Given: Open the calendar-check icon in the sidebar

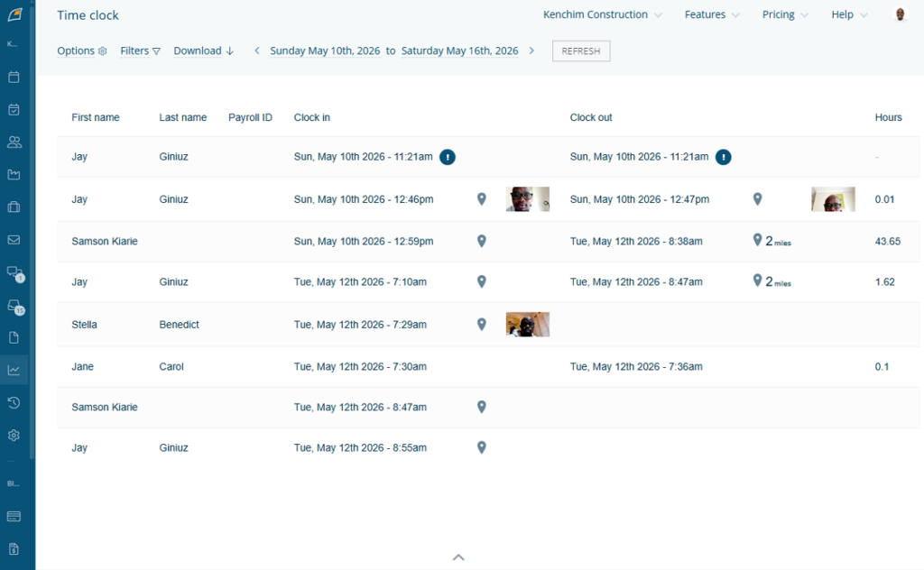Looking at the screenshot, I should 14,109.
